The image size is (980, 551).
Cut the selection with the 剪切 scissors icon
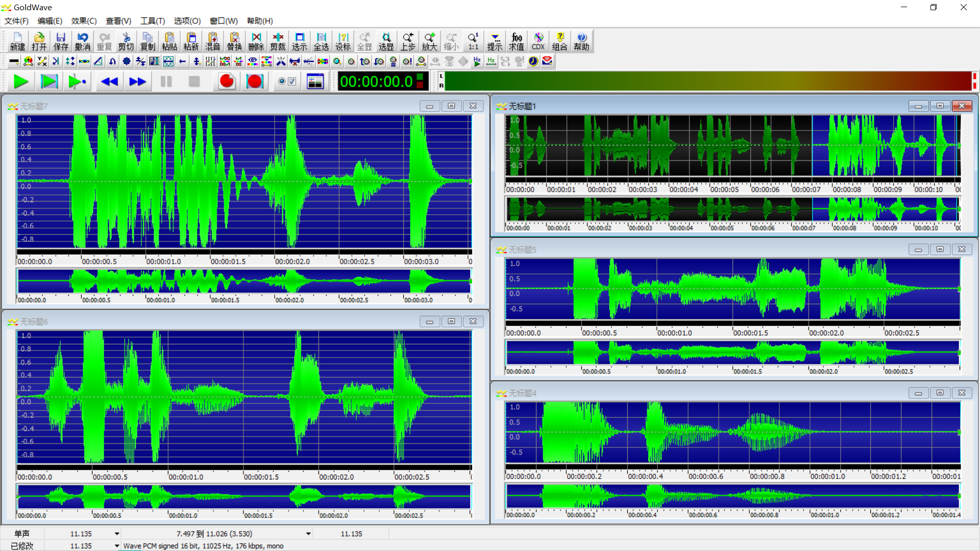coord(126,41)
